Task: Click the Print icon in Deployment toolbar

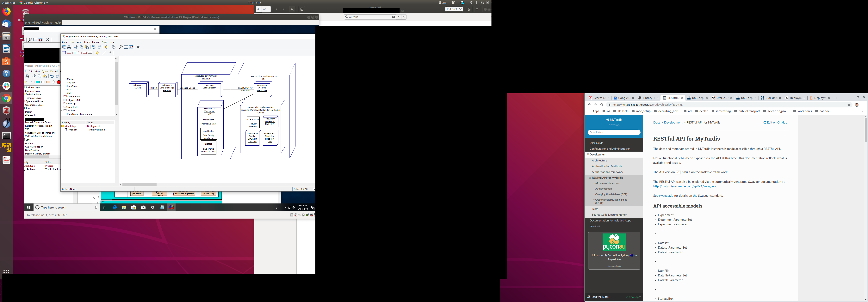Action: tap(69, 47)
